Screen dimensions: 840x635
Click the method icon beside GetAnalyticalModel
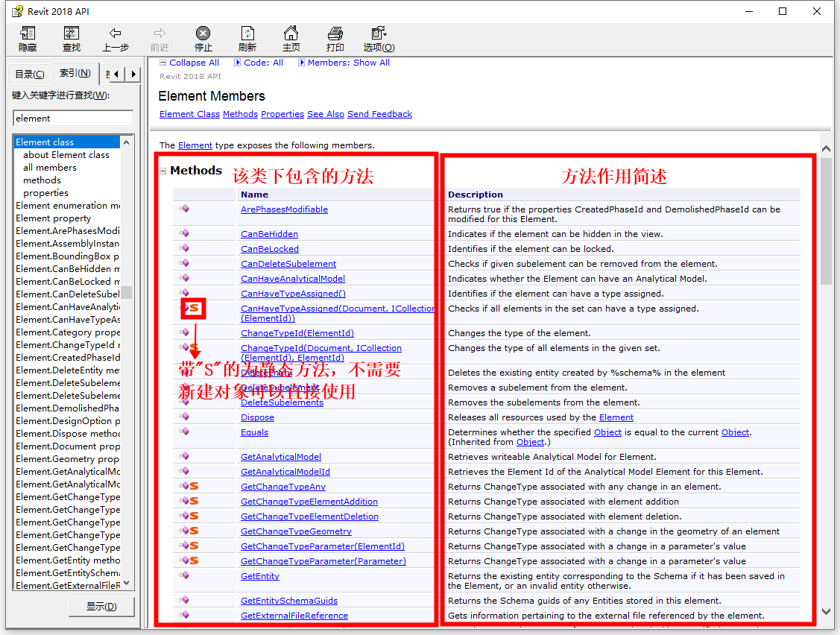[184, 457]
